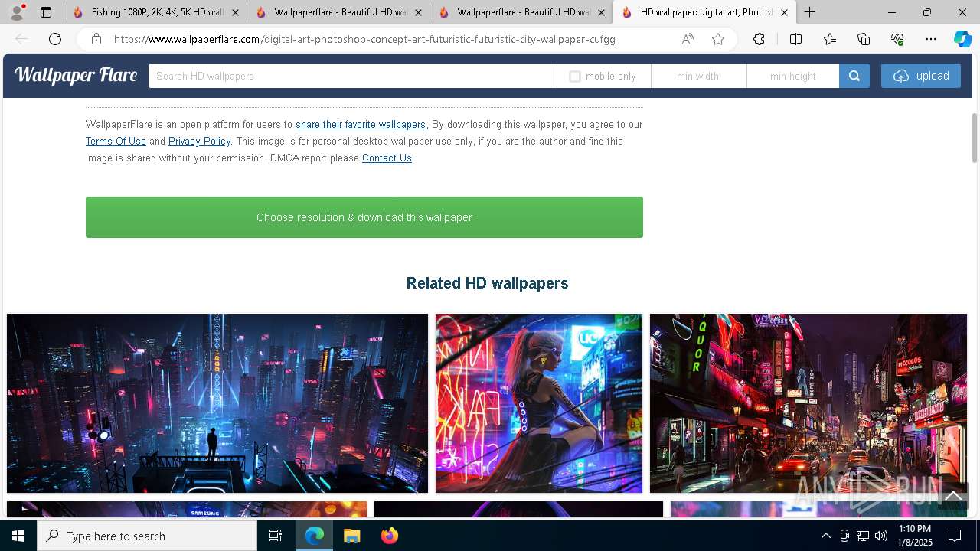Viewport: 980px width, 551px height.
Task: Switch to the third Wallpaperflare tab
Action: point(521,12)
